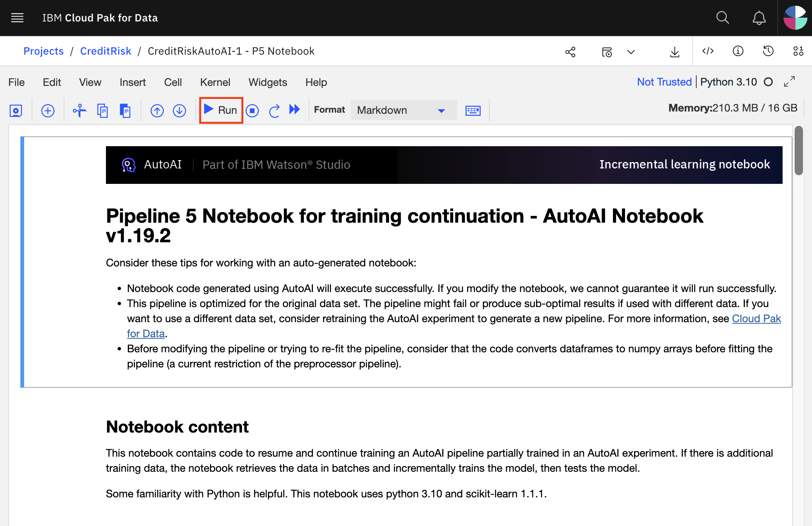Open the data panel icon
The width and height of the screenshot is (812, 526).
(798, 51)
